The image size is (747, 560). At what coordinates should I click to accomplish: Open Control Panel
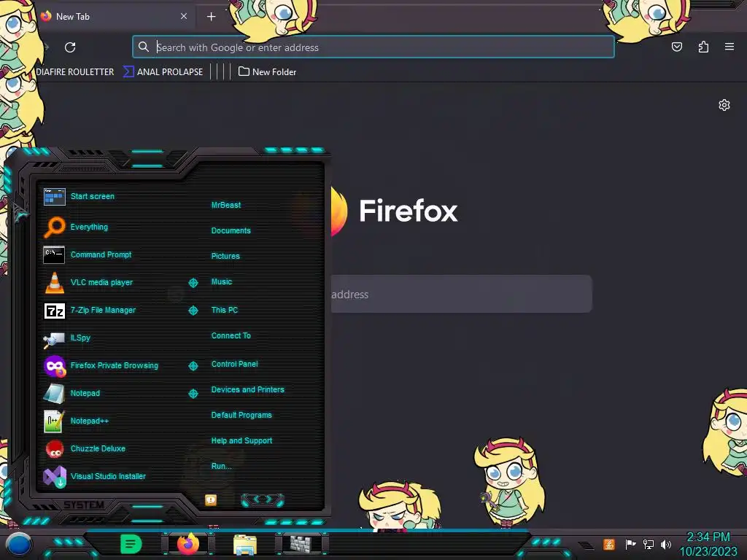coord(234,365)
